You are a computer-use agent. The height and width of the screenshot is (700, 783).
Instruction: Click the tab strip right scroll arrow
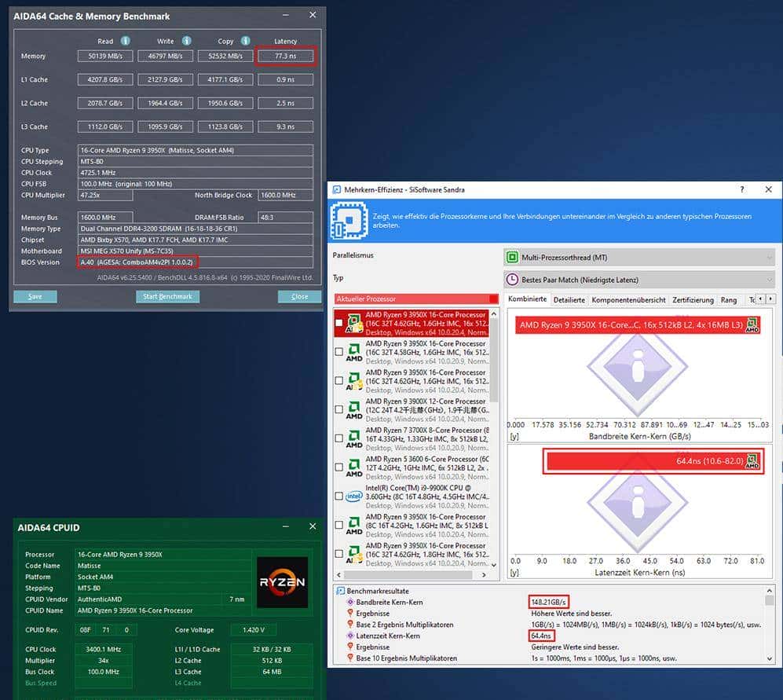[x=771, y=299]
